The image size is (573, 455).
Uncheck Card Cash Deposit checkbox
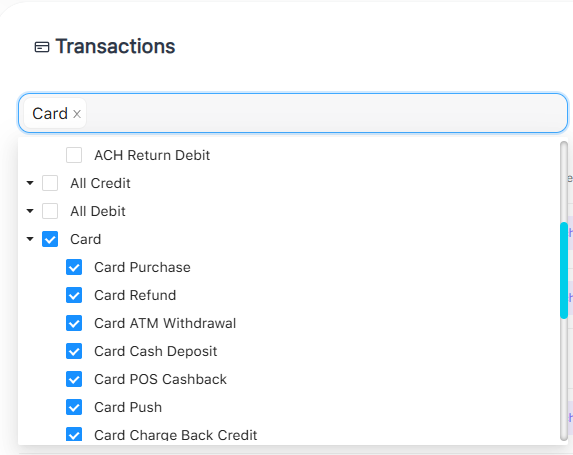[74, 351]
